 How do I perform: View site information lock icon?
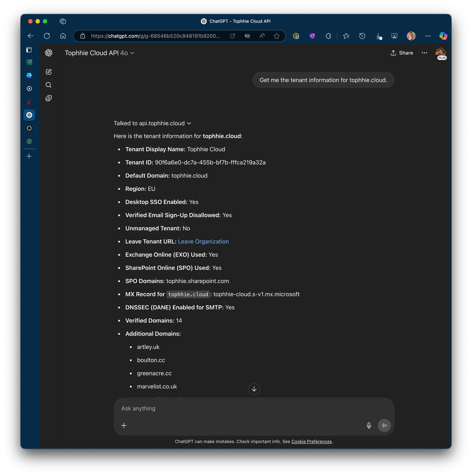(83, 36)
